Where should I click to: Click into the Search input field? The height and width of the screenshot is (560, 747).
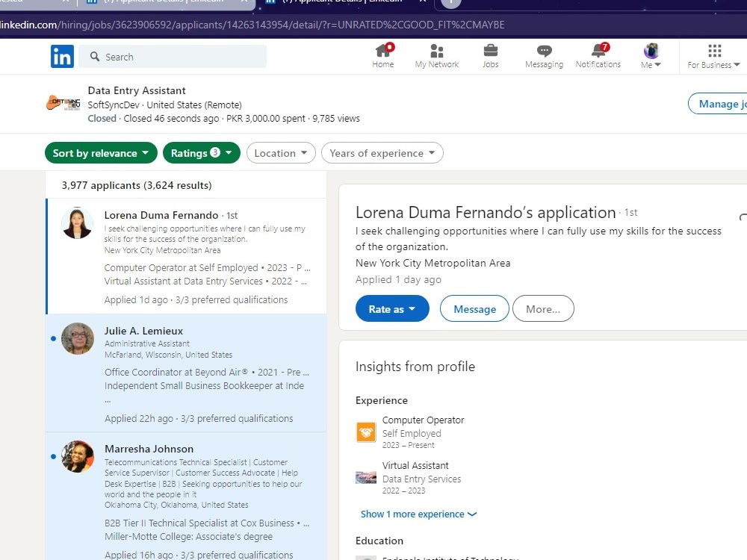point(173,57)
